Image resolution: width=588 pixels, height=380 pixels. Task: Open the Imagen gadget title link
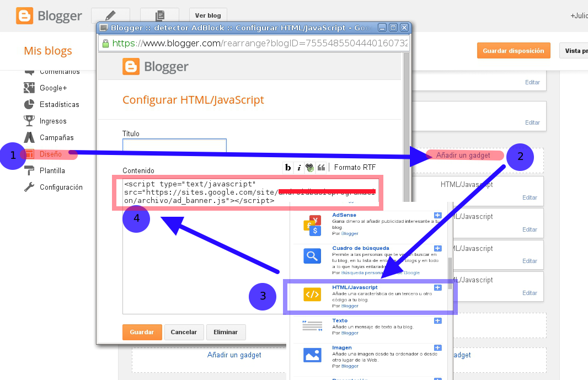pyautogui.click(x=342, y=347)
